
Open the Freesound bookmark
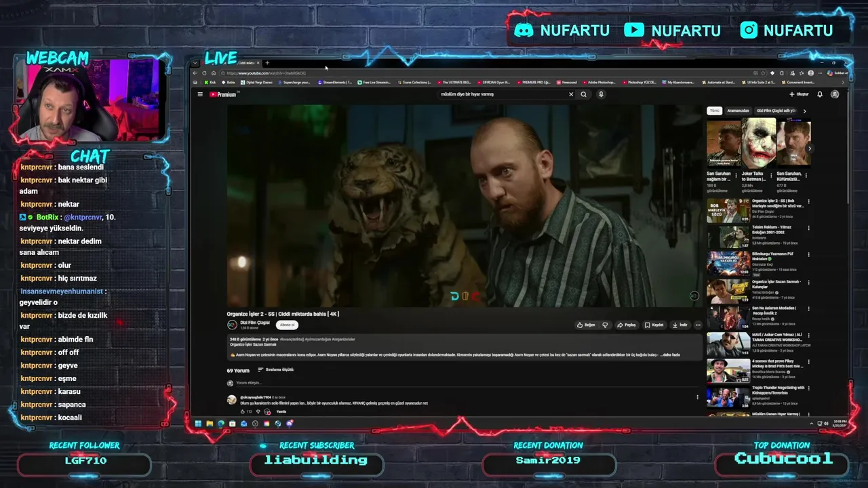(x=566, y=83)
